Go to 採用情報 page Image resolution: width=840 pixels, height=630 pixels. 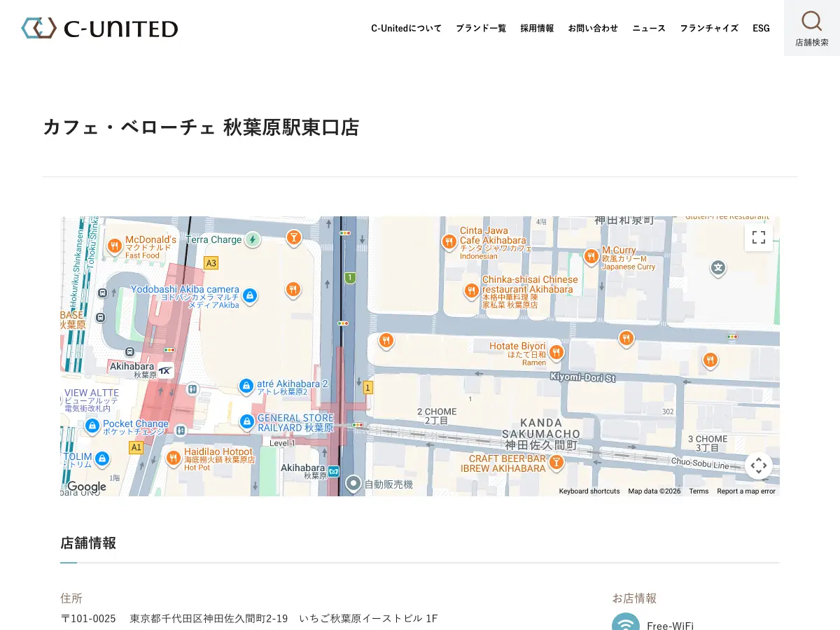537,28
